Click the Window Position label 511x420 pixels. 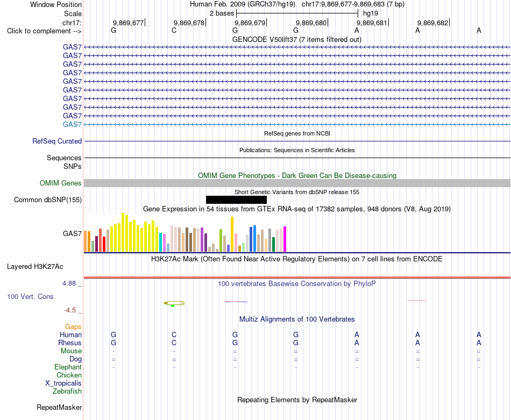pyautogui.click(x=56, y=4)
